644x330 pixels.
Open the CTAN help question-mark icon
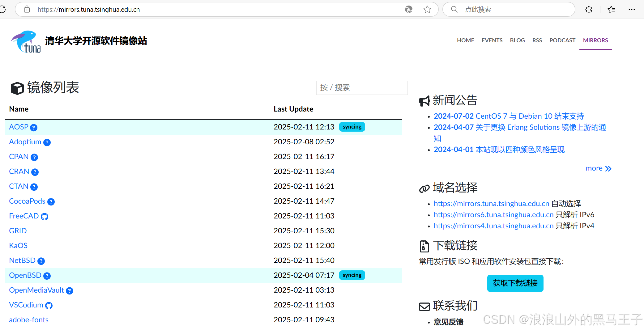point(34,187)
